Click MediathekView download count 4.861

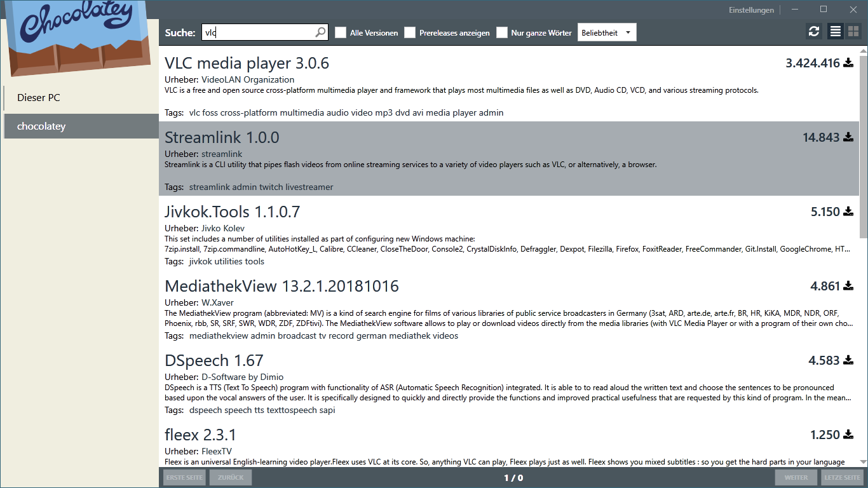825,286
